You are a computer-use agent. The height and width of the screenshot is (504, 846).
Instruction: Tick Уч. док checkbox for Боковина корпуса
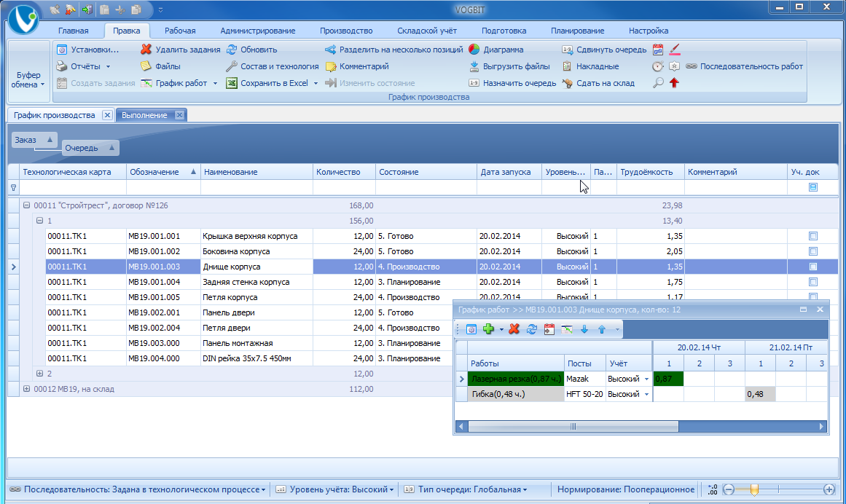tap(813, 251)
